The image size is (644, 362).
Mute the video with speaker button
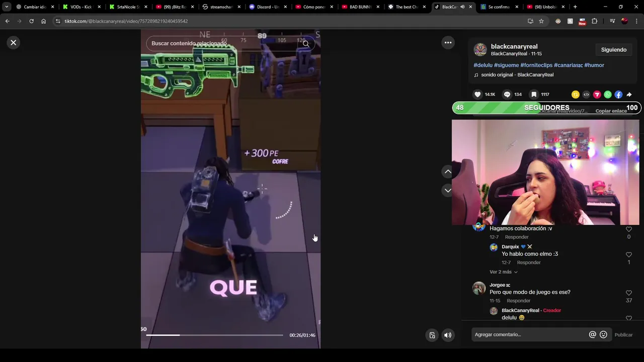[x=448, y=335]
